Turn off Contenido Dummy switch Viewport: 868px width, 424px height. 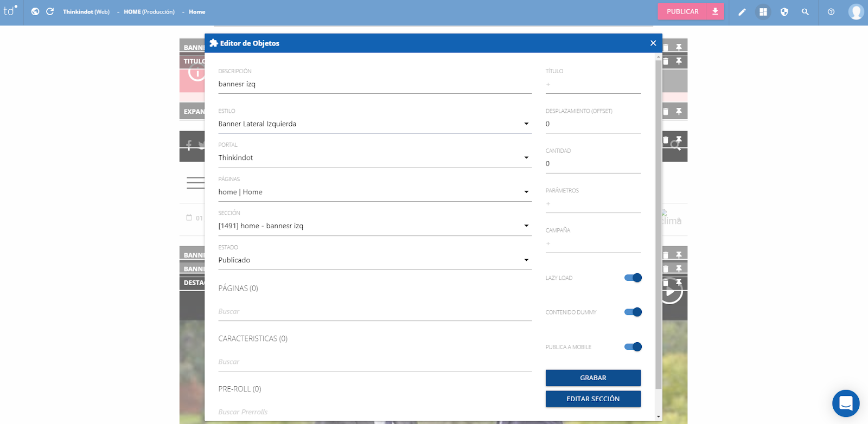pos(633,312)
